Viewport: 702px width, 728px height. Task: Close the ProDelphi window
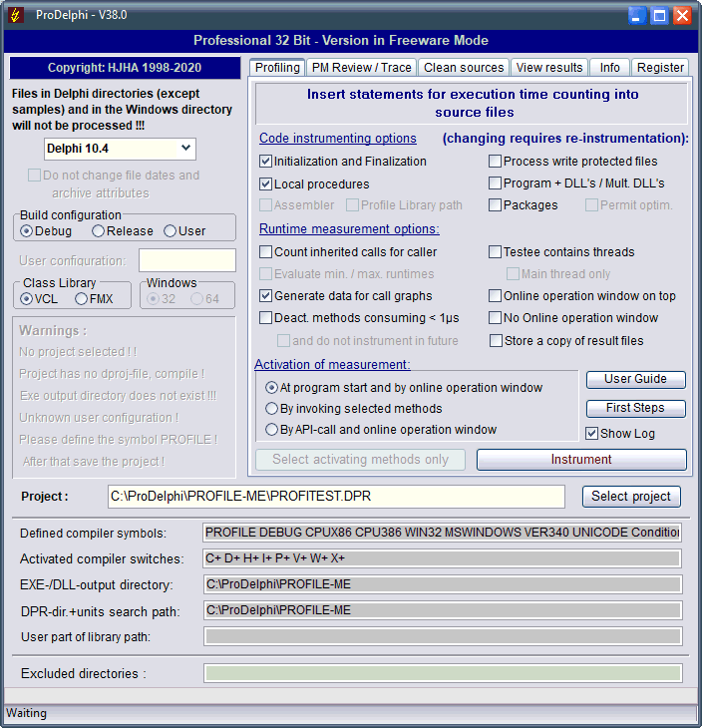pyautogui.click(x=682, y=15)
